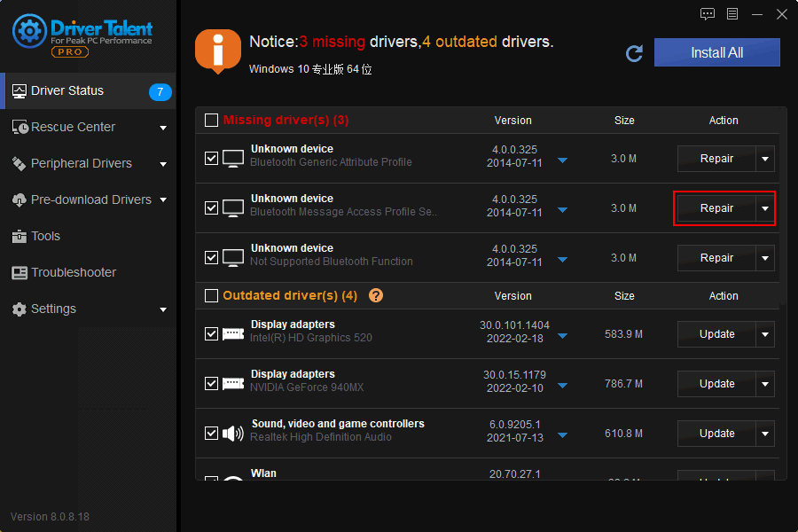Open the Troubleshooter menu item

(89, 273)
